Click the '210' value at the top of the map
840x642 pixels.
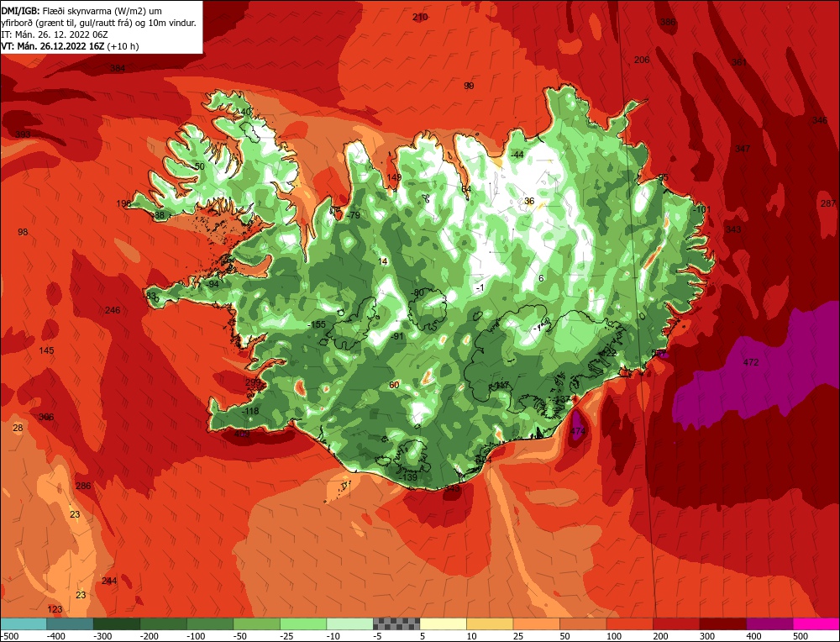(x=420, y=17)
